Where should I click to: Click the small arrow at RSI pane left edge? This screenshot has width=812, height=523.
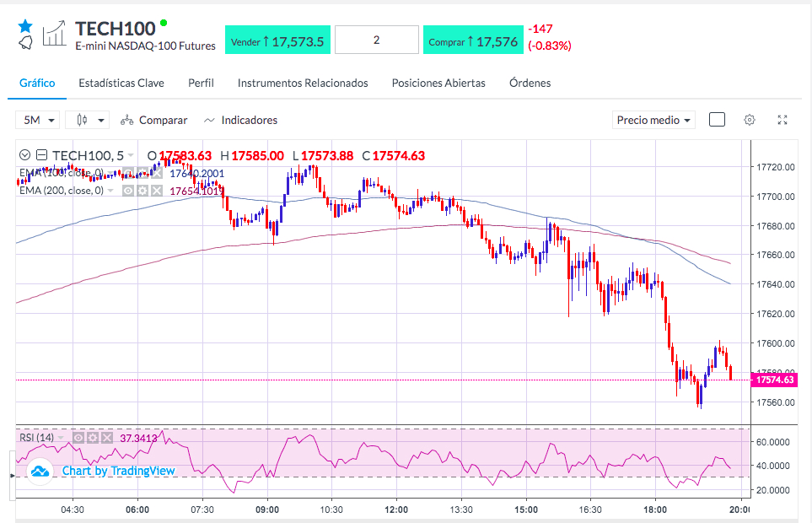pyautogui.click(x=13, y=476)
